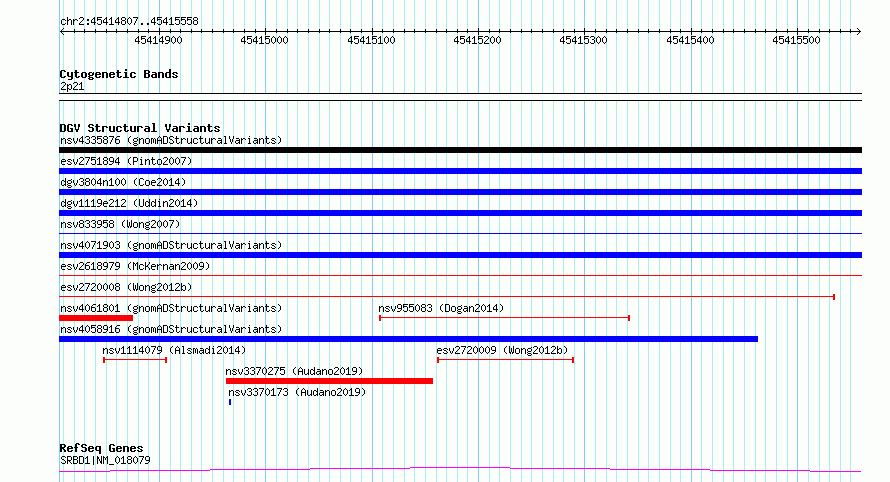Click the red nsv1114079 span line
Screen dimensions: 890x482
click(x=135, y=360)
